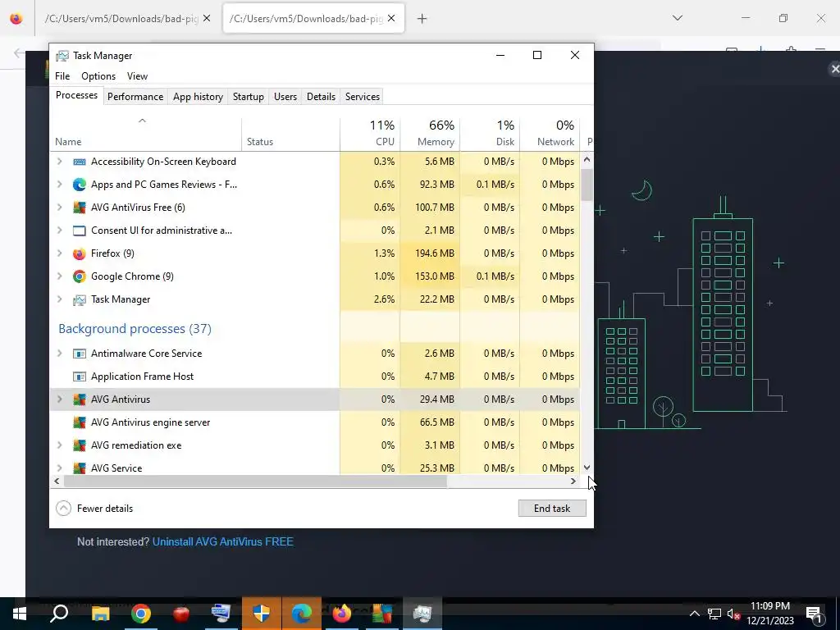Open the network tray icon

coord(714,614)
